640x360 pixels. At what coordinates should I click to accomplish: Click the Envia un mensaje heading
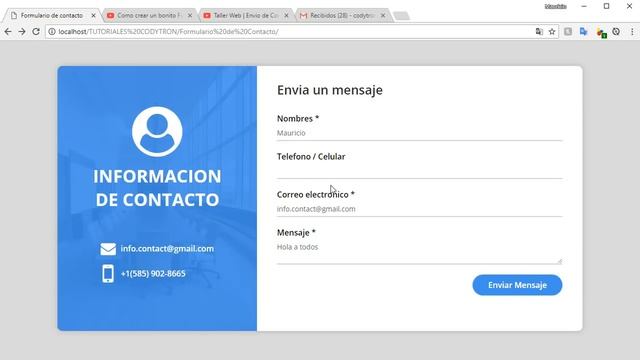click(x=330, y=90)
